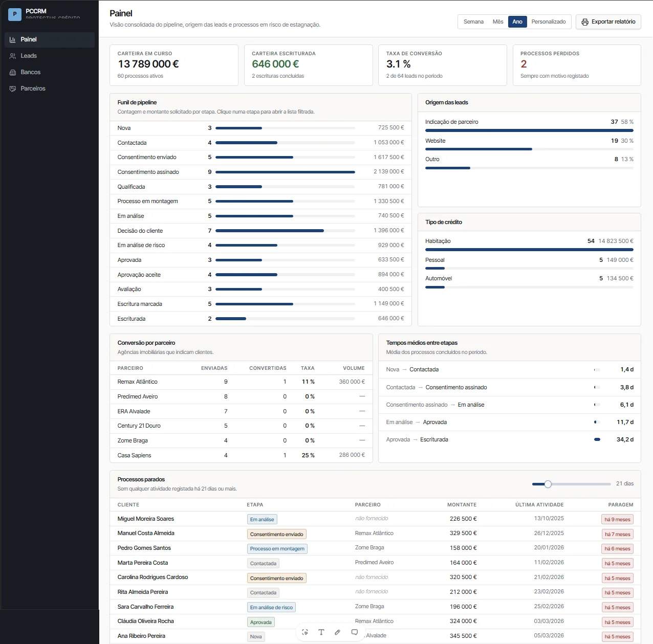
Task: Open the Qualificada funnel stage
Action: tap(260, 187)
